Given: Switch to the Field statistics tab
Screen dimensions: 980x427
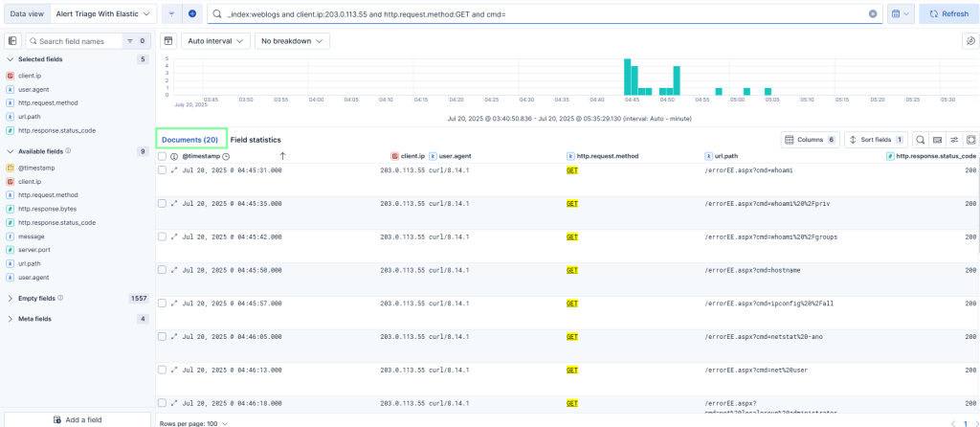Looking at the screenshot, I should coord(256,140).
